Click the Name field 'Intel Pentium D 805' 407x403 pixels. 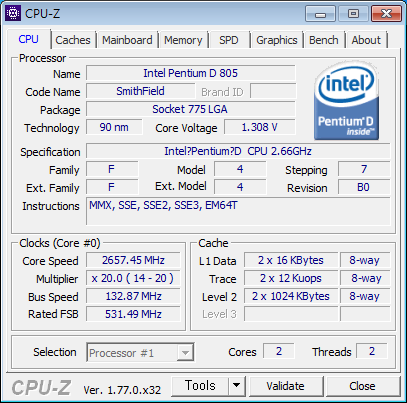click(x=191, y=73)
